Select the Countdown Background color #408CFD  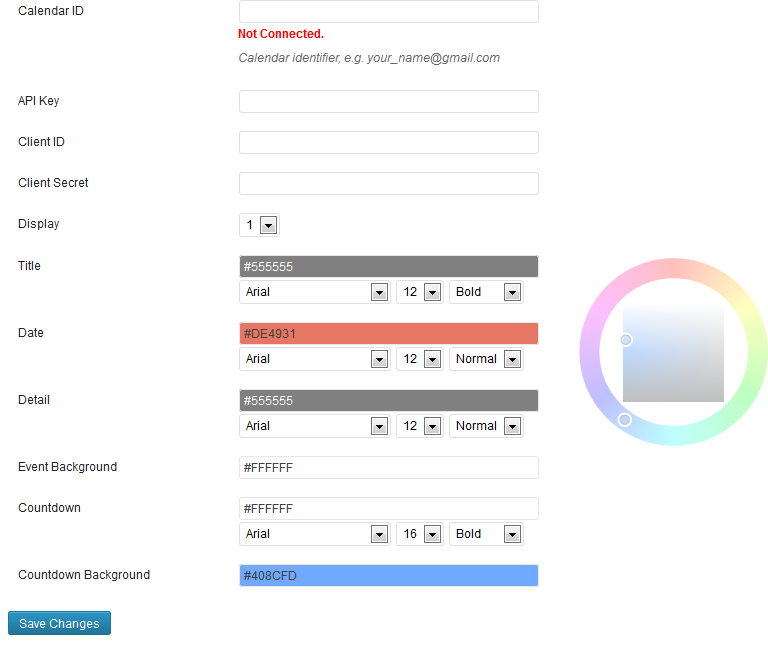pyautogui.click(x=388, y=575)
